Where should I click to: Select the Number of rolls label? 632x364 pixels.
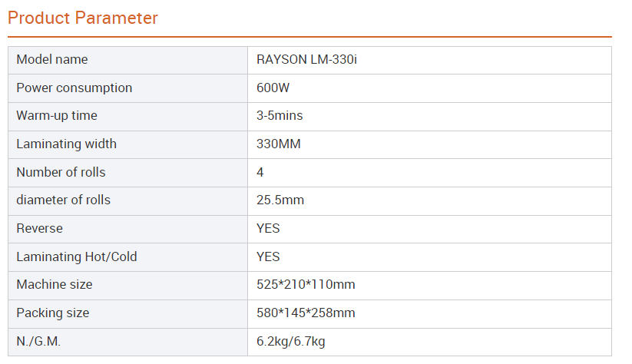tap(61, 172)
